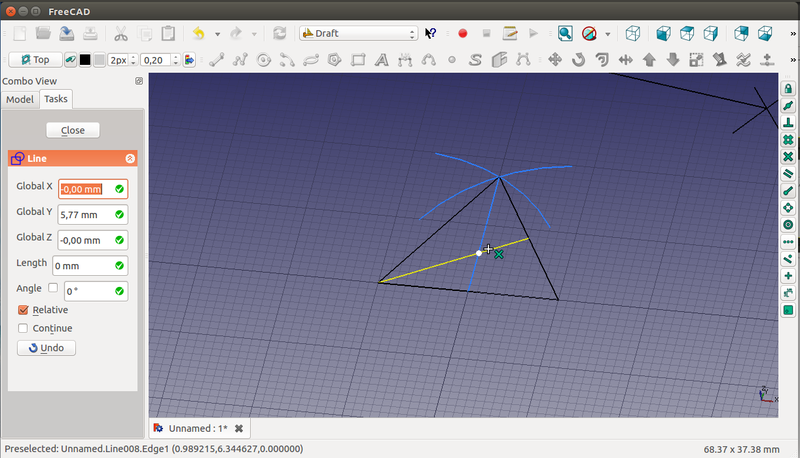Click the Fit All view icon
The width and height of the screenshot is (800, 458).
pyautogui.click(x=565, y=33)
